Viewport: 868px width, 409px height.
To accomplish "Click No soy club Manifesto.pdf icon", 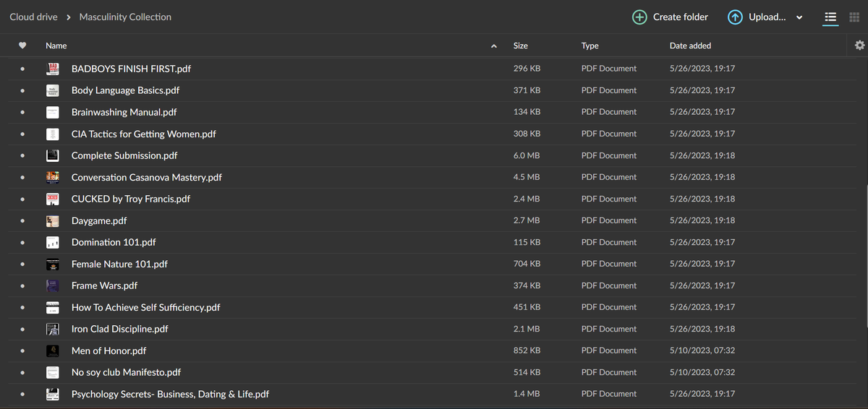I will (x=53, y=372).
